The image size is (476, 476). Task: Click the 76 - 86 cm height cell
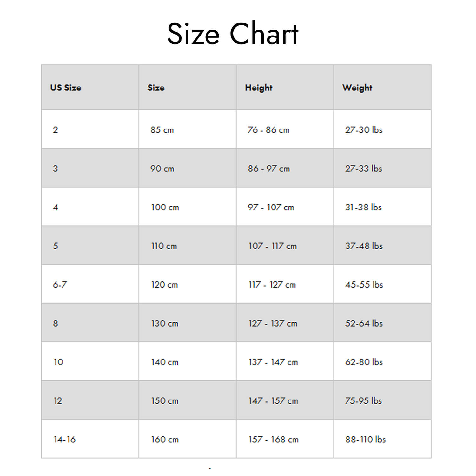[x=285, y=129]
